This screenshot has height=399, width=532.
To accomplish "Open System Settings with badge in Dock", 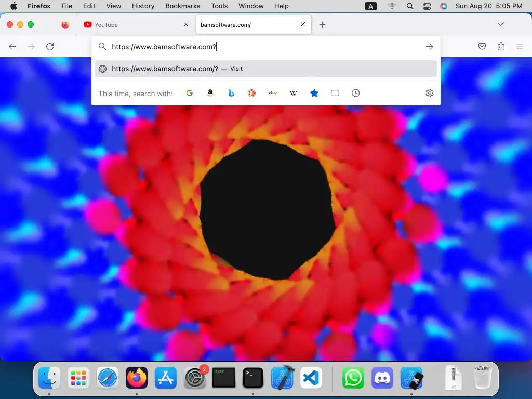I will pyautogui.click(x=195, y=377).
